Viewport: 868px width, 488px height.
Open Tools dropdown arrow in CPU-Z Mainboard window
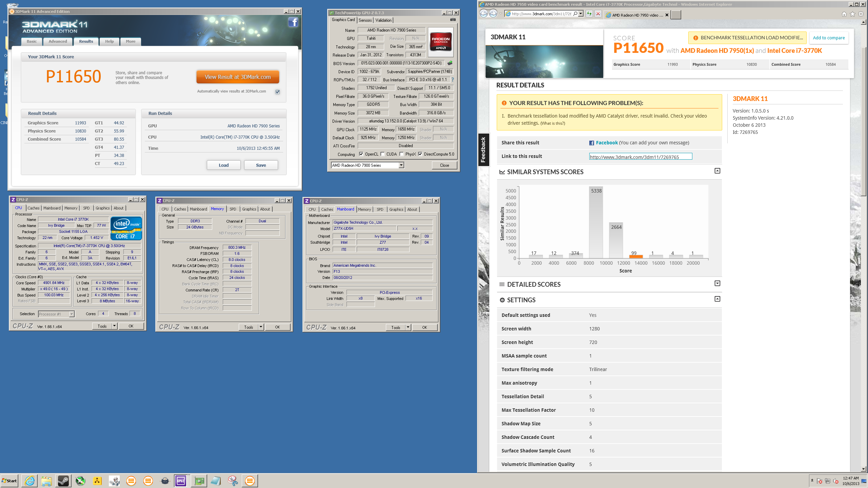(408, 327)
